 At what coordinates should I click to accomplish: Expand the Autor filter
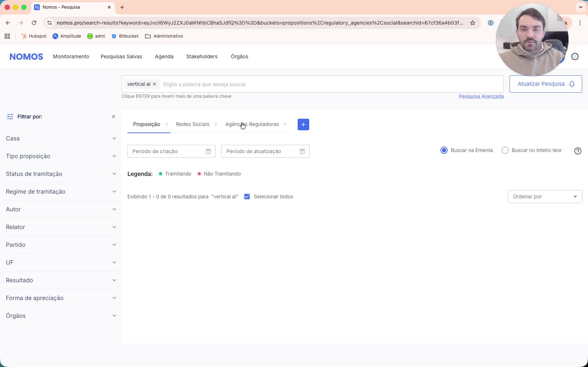pos(61,209)
